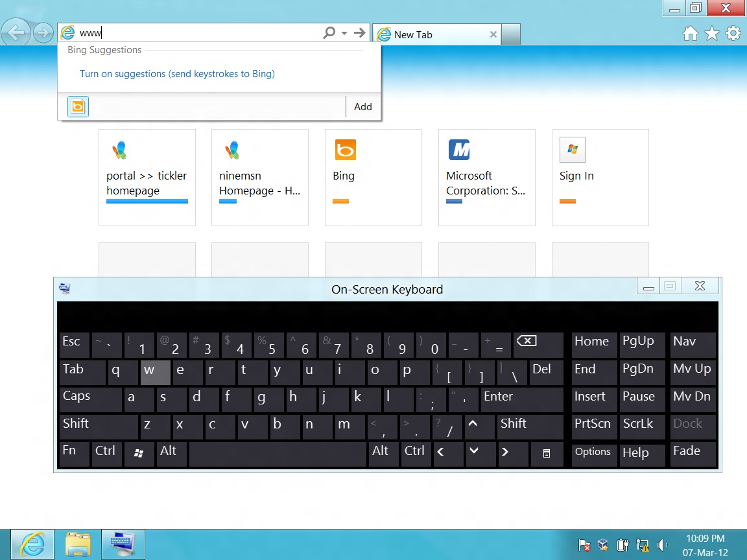Click the Esc key
747x560 pixels.
(75, 345)
